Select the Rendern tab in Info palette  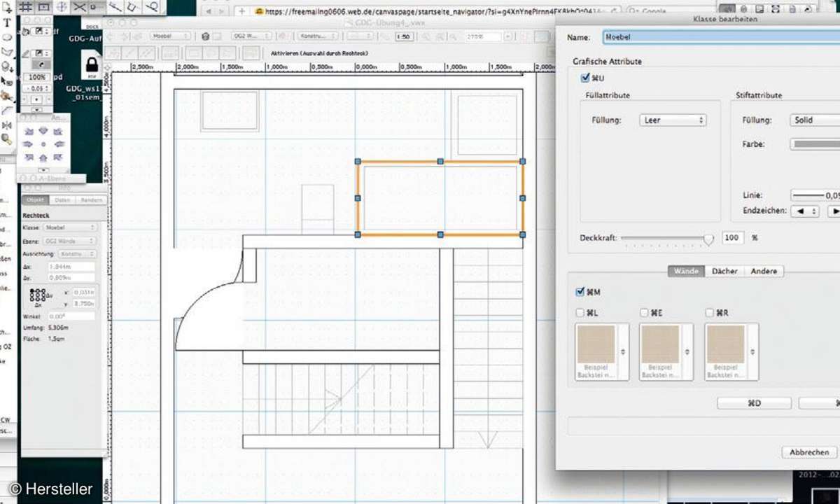pos(91,201)
